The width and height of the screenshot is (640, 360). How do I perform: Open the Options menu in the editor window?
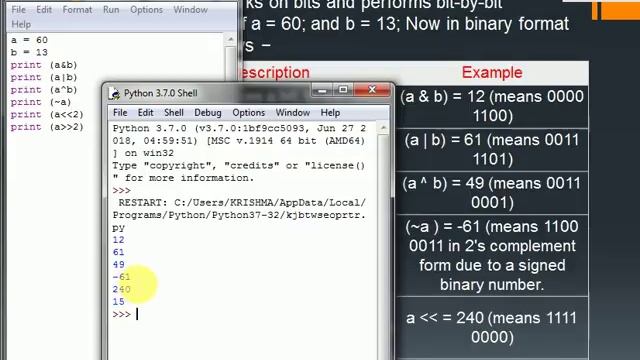click(146, 9)
